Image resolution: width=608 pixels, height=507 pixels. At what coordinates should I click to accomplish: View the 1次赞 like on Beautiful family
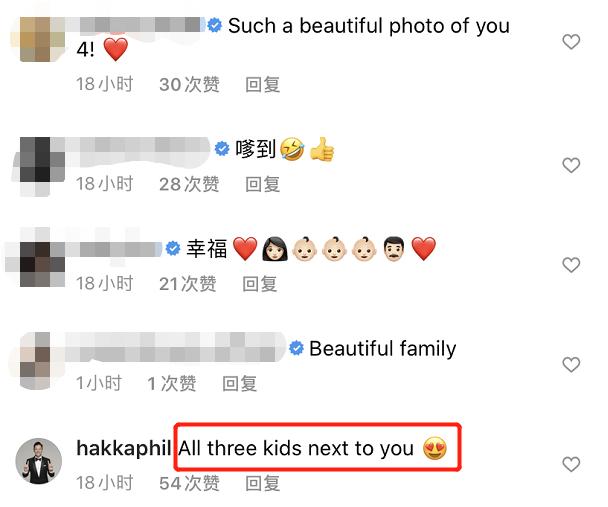(171, 384)
